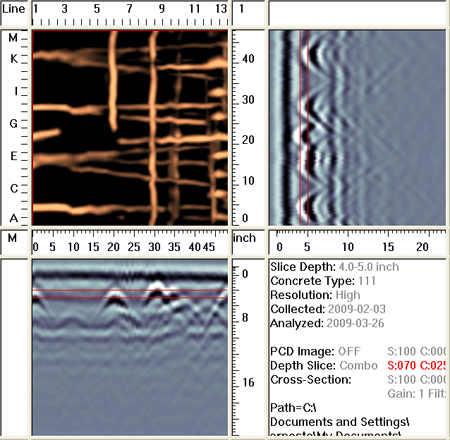Click the "Depth Slice:" label
The height and width of the screenshot is (440, 450).
(303, 365)
